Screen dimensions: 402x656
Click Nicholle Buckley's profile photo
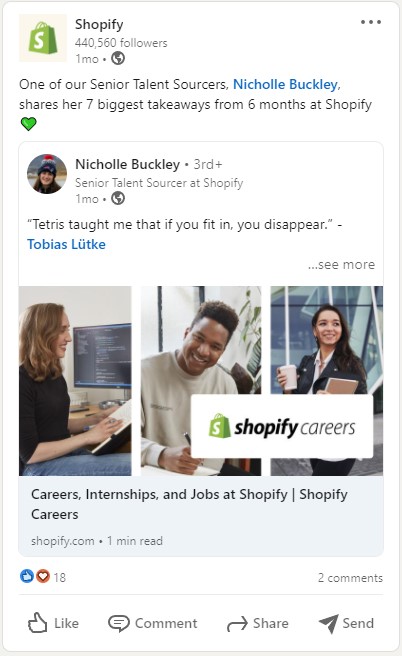(47, 174)
